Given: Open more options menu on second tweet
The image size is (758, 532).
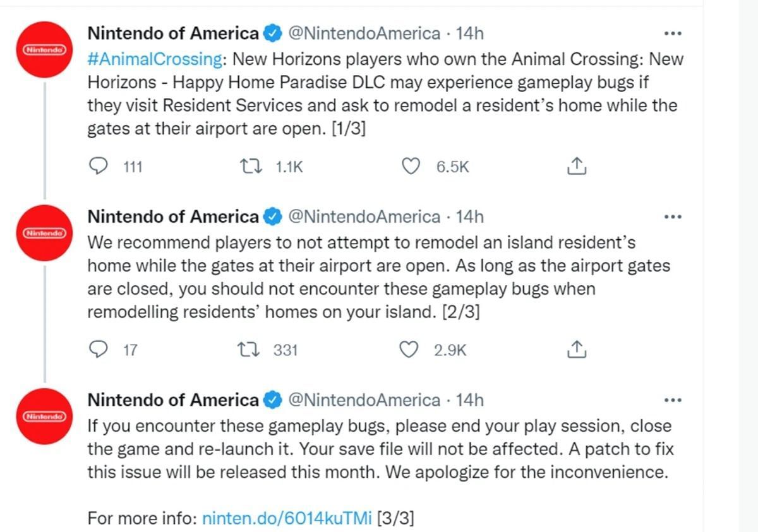Looking at the screenshot, I should click(x=673, y=217).
